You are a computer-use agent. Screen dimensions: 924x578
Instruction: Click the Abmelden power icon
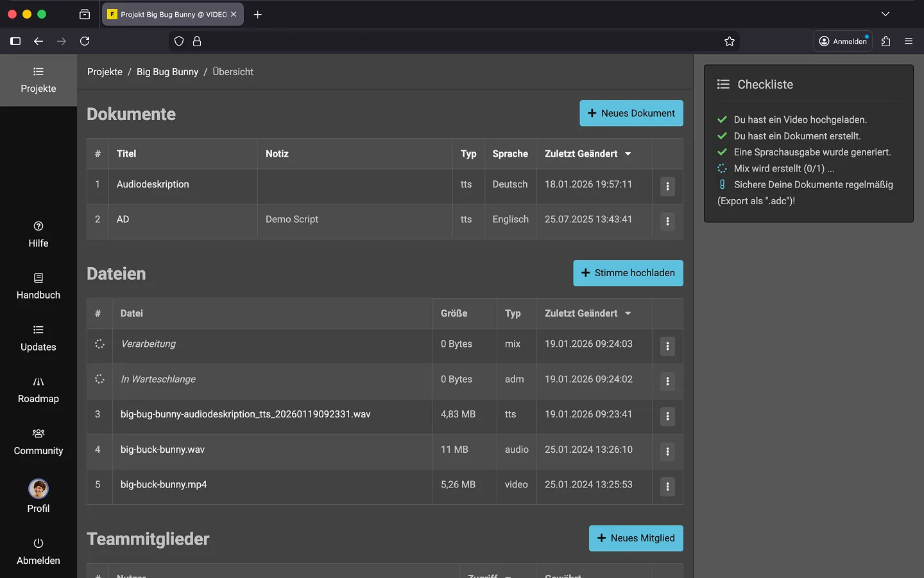pyautogui.click(x=38, y=543)
